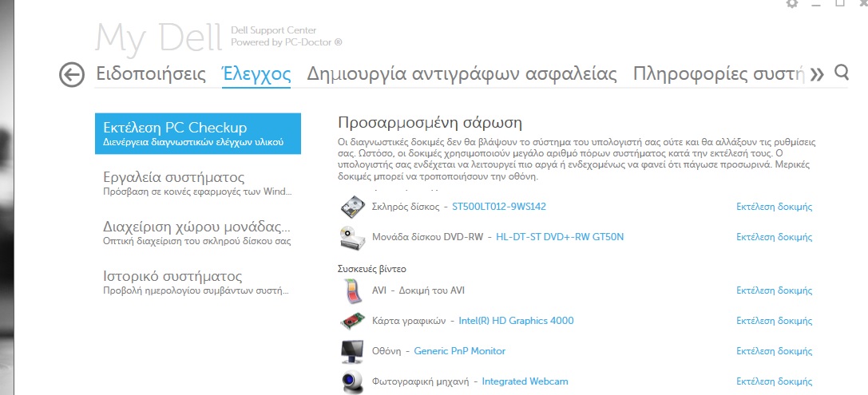The height and width of the screenshot is (395, 868).
Task: Click the graphics card icon
Action: coord(353,321)
